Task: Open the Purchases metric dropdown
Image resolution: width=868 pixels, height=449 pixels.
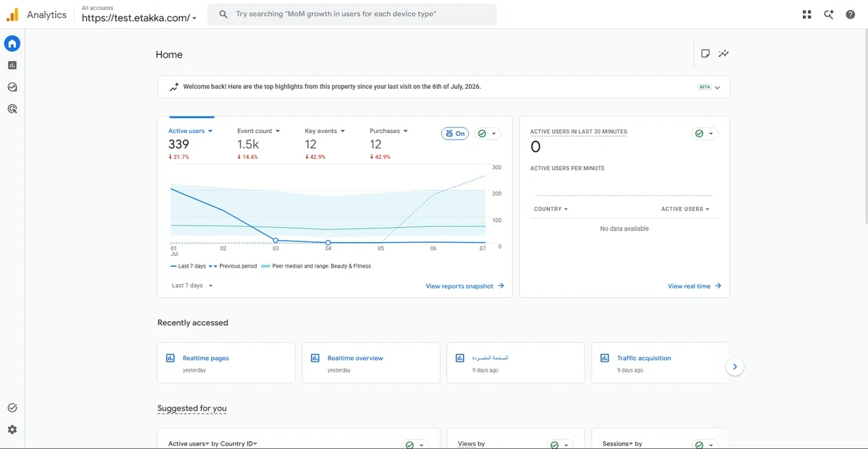Action: (x=388, y=131)
